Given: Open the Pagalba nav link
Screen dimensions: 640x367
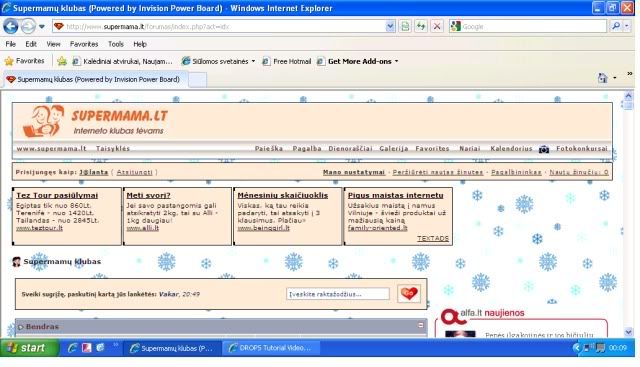Looking at the screenshot, I should [307, 149].
